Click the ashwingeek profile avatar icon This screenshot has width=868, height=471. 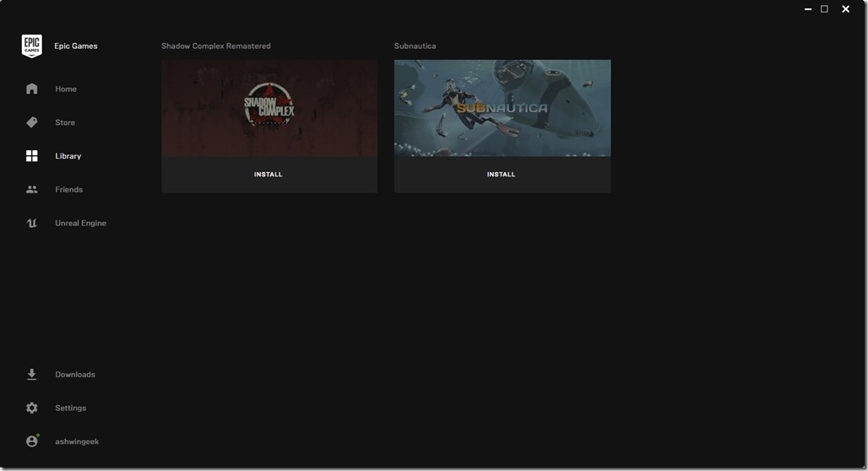(x=32, y=441)
